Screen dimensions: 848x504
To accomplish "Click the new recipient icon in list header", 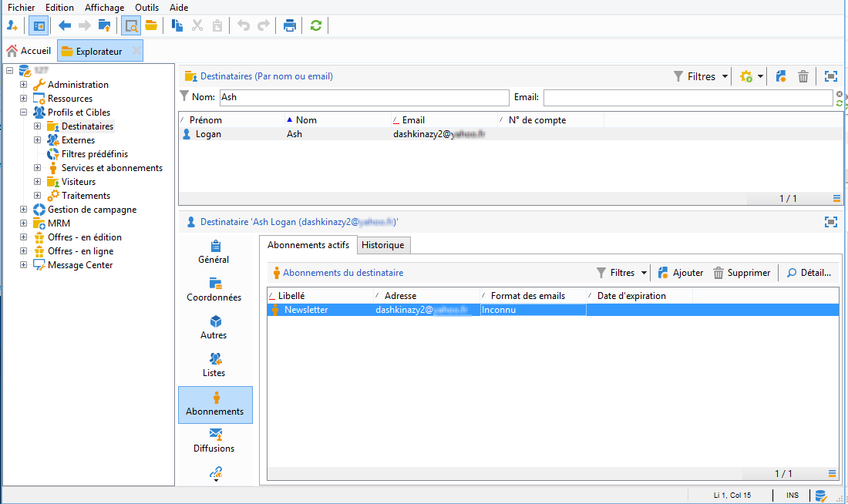I will point(781,76).
